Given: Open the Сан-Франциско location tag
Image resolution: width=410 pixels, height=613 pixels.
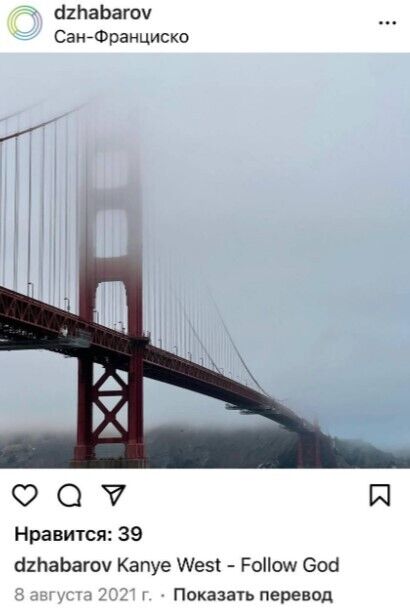Looking at the screenshot, I should pyautogui.click(x=121, y=37).
